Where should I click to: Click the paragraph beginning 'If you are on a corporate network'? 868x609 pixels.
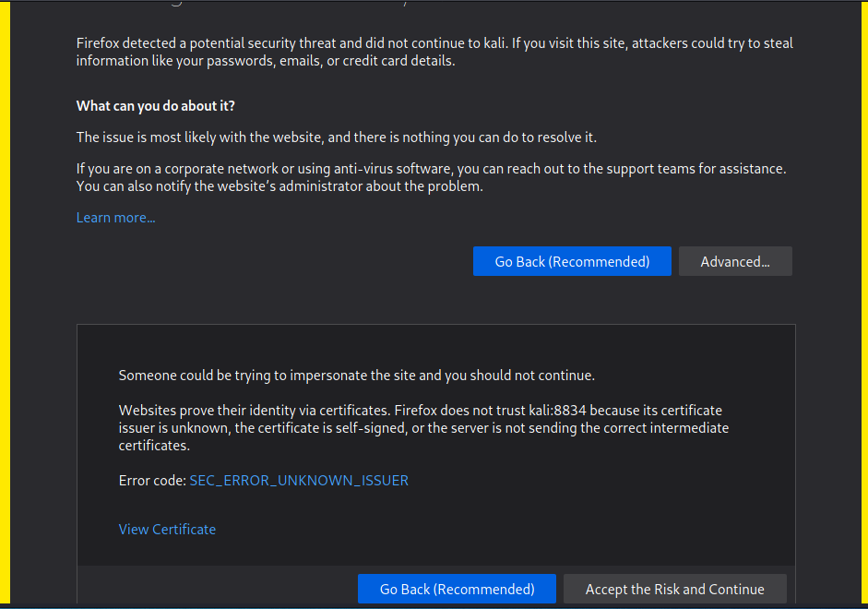click(431, 178)
